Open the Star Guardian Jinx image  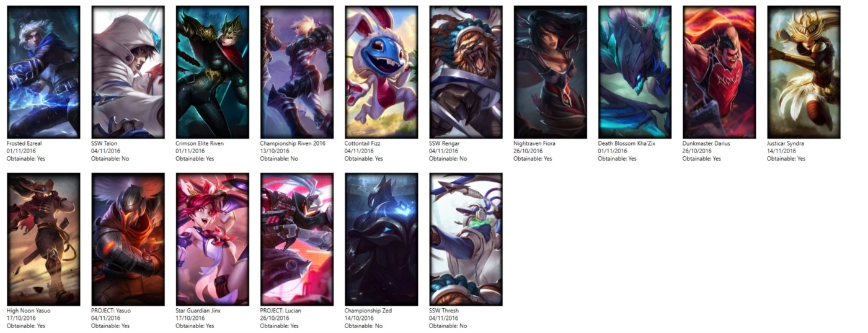(x=212, y=239)
